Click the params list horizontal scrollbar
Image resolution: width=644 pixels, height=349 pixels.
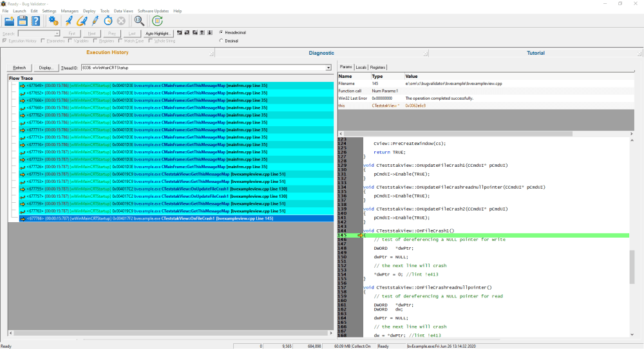tap(486, 134)
